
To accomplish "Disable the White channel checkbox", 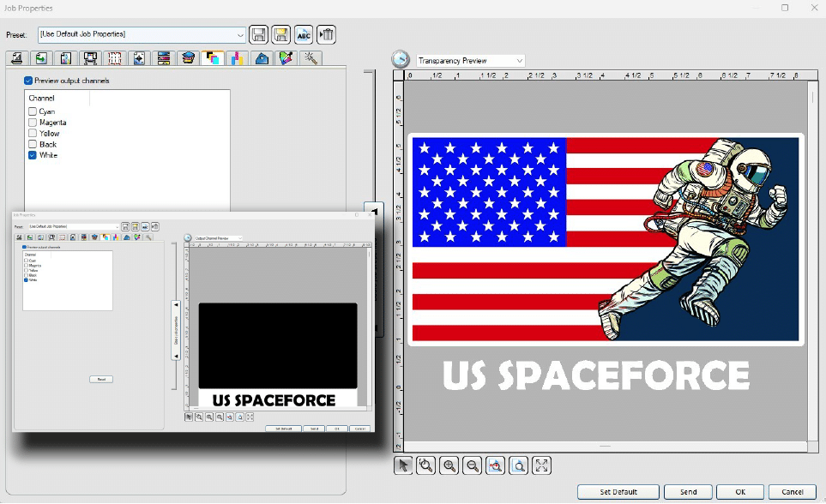I will click(x=33, y=155).
